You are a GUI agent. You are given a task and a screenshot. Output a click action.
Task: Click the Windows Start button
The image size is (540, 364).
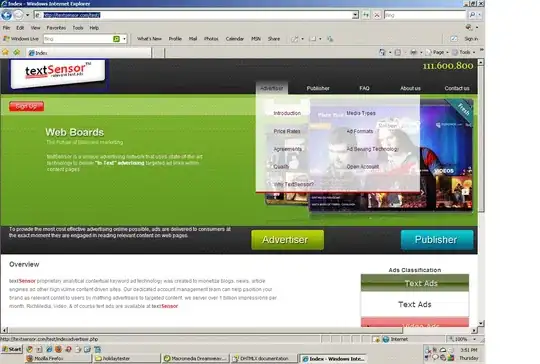12,349
